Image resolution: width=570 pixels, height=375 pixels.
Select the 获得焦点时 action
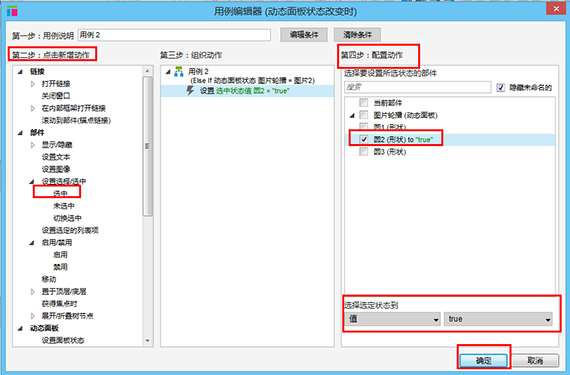(x=59, y=303)
